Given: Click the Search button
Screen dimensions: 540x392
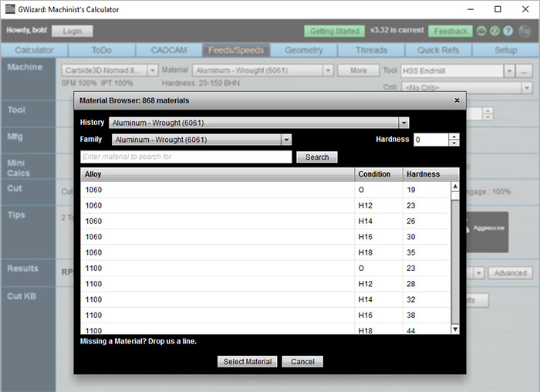Looking at the screenshot, I should coord(316,157).
